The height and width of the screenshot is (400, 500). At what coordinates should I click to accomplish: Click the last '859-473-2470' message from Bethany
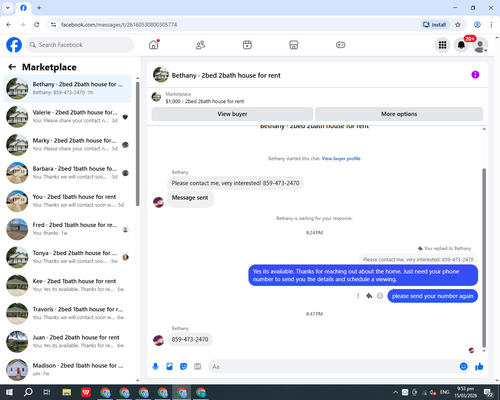[190, 339]
